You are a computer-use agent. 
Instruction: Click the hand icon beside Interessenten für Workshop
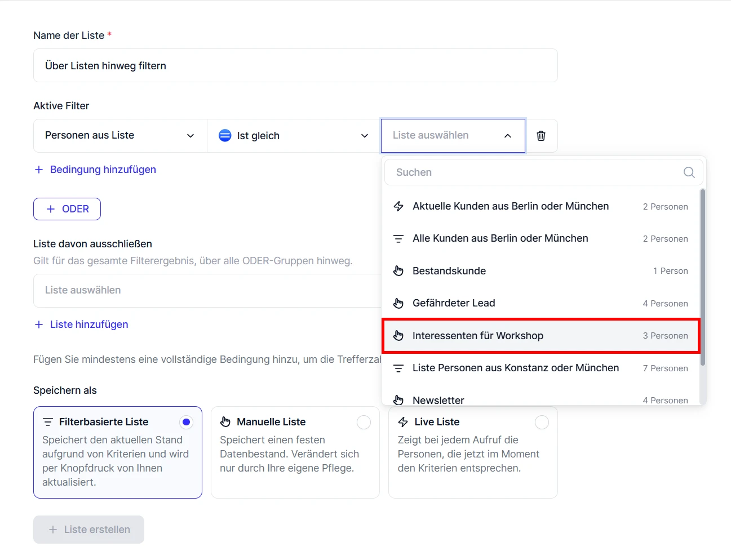coord(398,336)
